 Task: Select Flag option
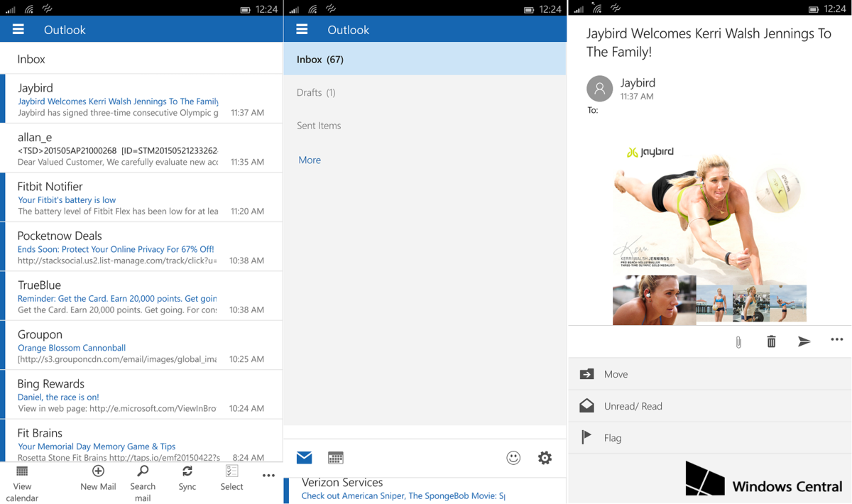pyautogui.click(x=710, y=438)
